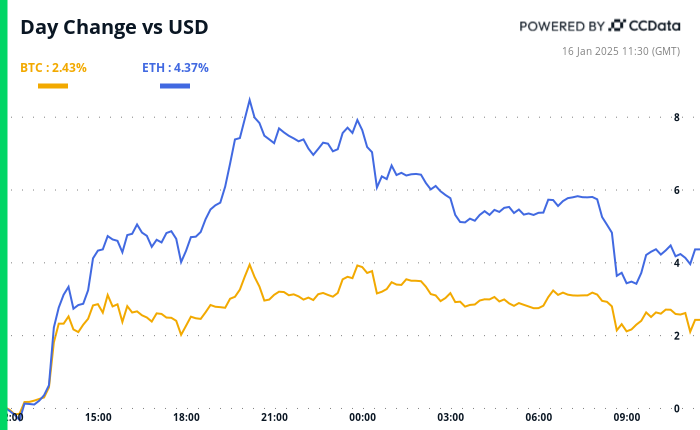700x430 pixels.
Task: Select the 15:00 x-axis label
Action: [98, 417]
